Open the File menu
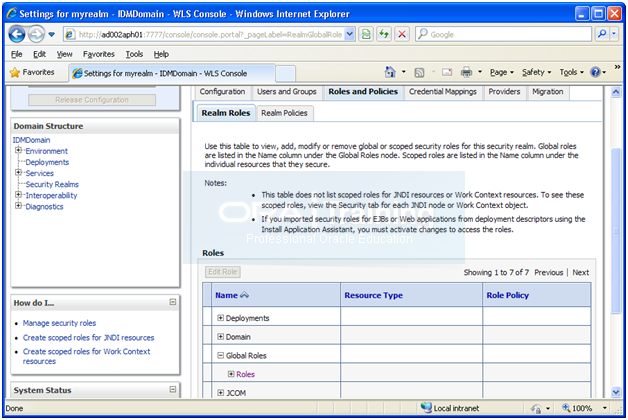Viewport: 628px width, 420px height. 16,54
